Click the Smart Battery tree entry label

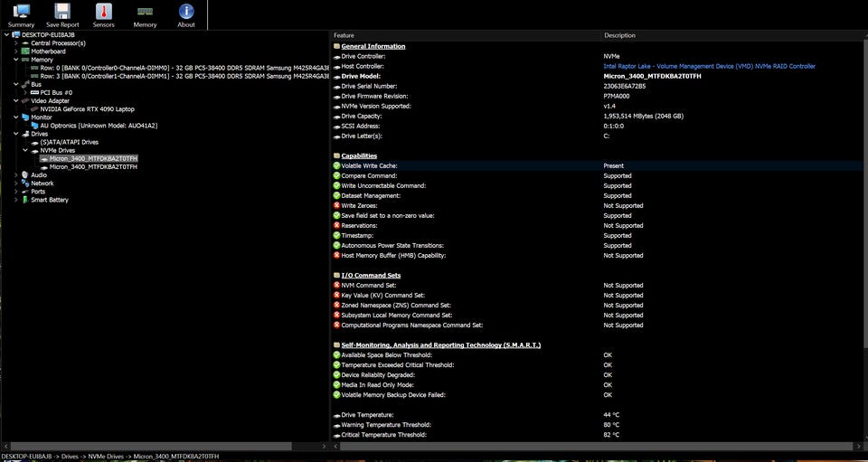(50, 200)
